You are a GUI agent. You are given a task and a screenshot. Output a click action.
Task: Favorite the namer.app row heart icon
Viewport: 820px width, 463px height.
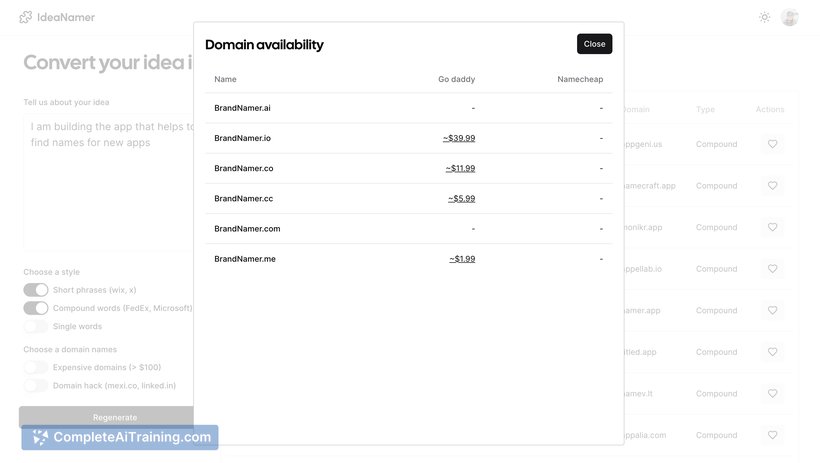[772, 310]
